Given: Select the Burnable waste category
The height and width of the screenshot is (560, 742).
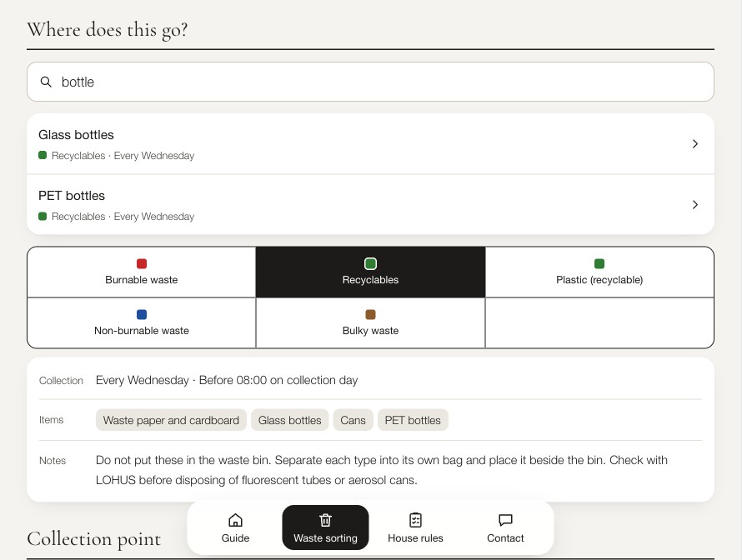Looking at the screenshot, I should (142, 272).
